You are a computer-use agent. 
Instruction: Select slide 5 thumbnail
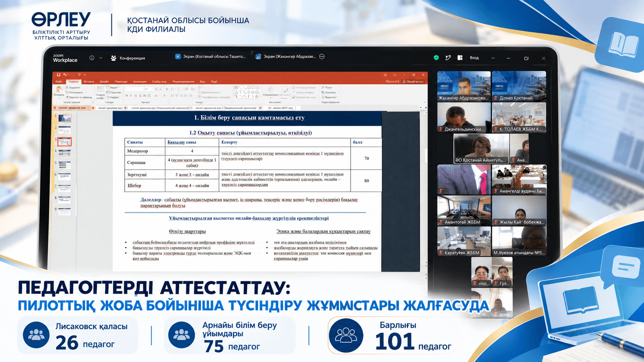64,165
